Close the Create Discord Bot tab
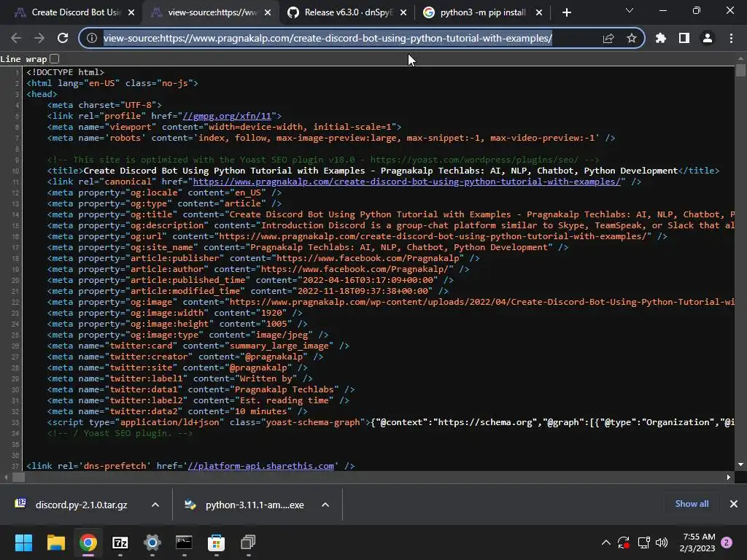The width and height of the screenshot is (747, 560). click(x=131, y=13)
